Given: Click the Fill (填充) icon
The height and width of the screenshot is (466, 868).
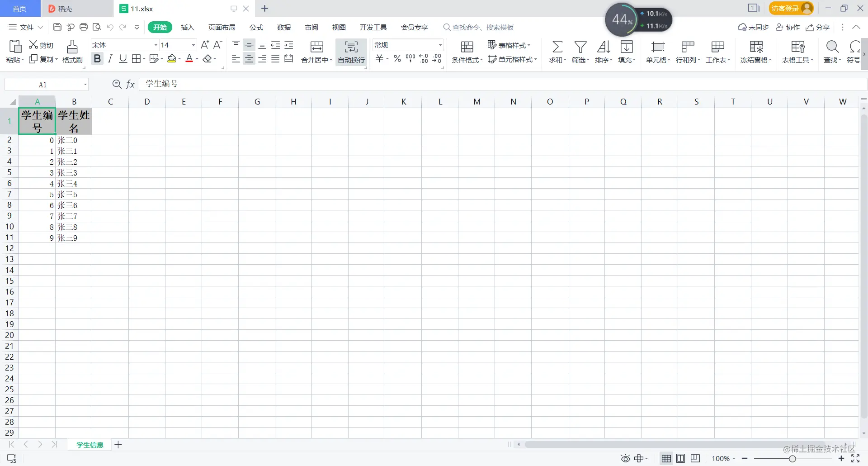Looking at the screenshot, I should [x=627, y=47].
